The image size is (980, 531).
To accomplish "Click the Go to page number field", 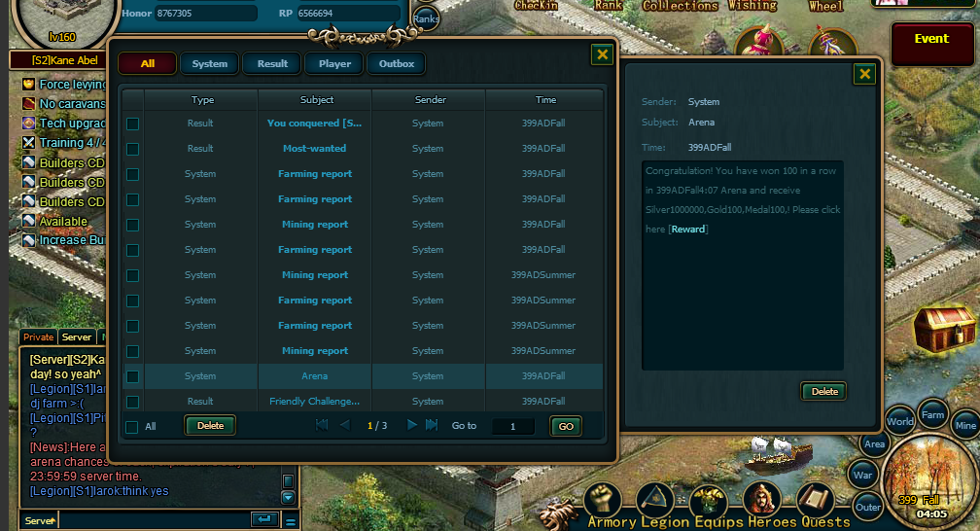I will (513, 426).
